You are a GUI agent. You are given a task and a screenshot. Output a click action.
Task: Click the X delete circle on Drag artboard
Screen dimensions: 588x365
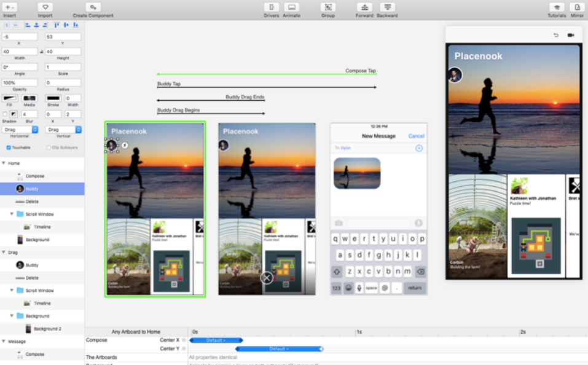coord(267,278)
